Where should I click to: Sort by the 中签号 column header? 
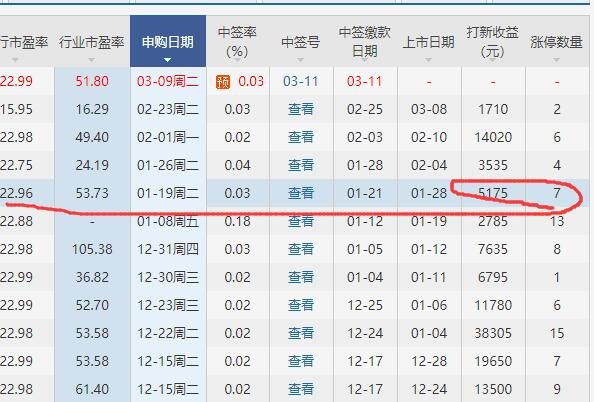click(x=301, y=42)
